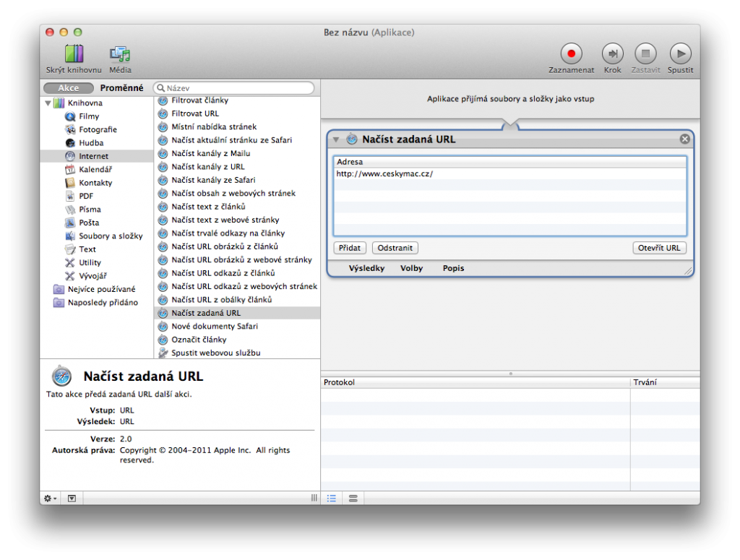
Task: Click the Krok step icon
Action: coord(613,53)
